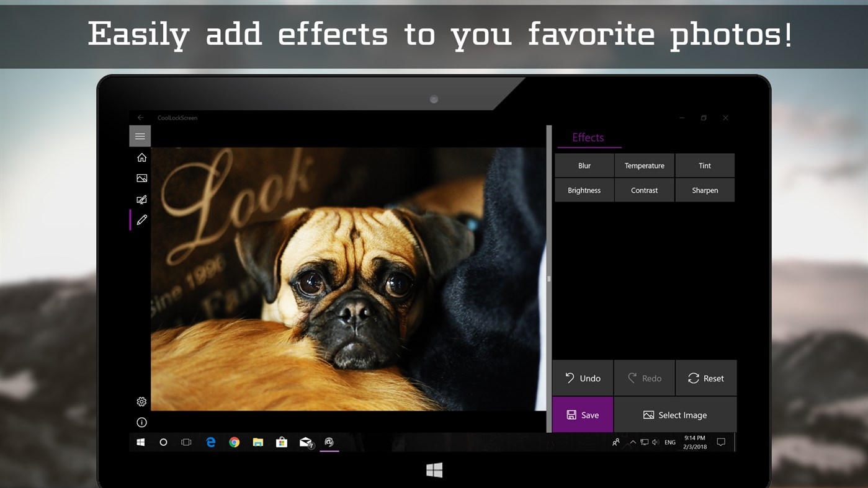868x488 pixels.
Task: Open the image gallery sidebar icon
Action: (x=141, y=178)
